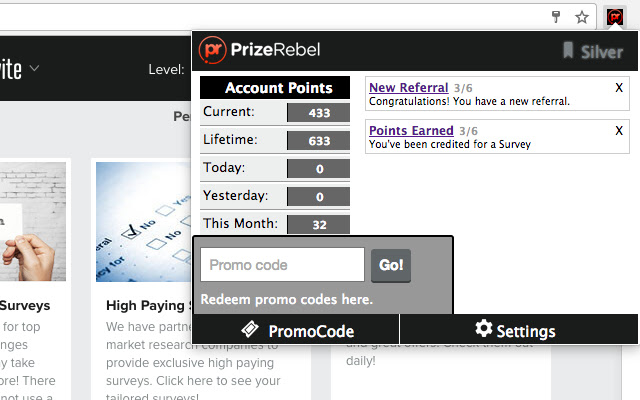Click the PrizeRebel extension icon in toolbar
This screenshot has width=640, height=400.
(x=615, y=16)
